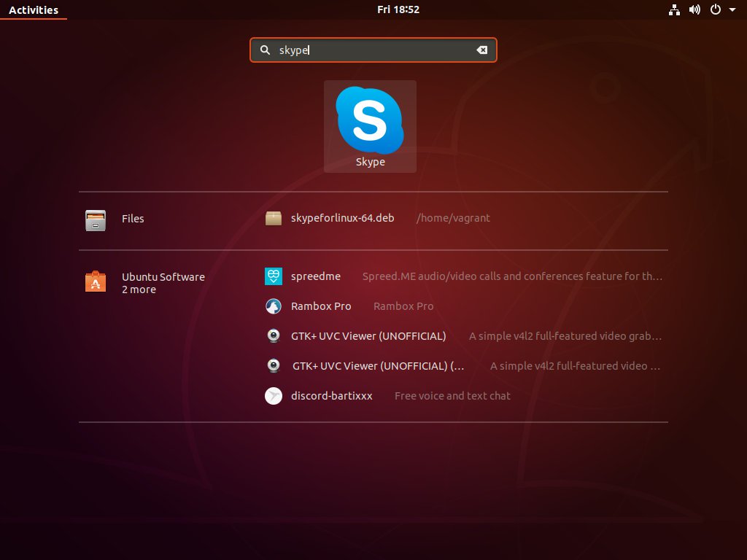This screenshot has height=560, width=747.
Task: Click the volume indicator icon
Action: (694, 9)
